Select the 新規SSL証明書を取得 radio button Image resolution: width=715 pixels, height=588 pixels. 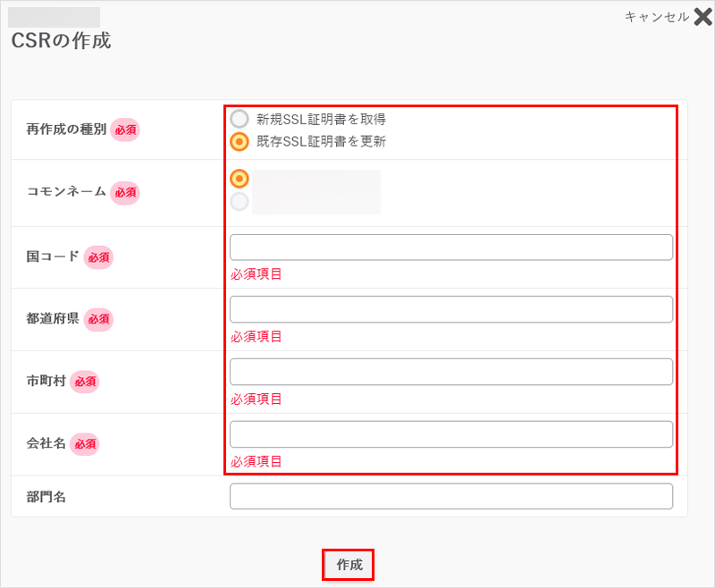click(x=240, y=119)
